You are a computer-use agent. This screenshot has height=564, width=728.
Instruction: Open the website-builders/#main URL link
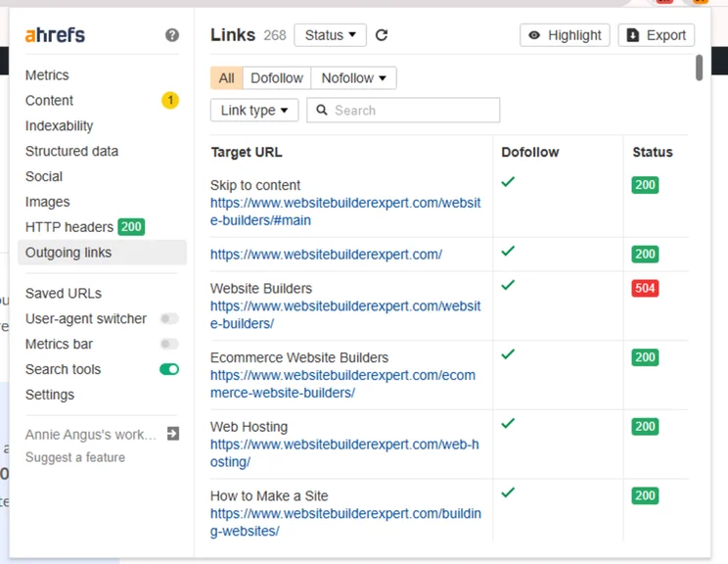point(345,211)
